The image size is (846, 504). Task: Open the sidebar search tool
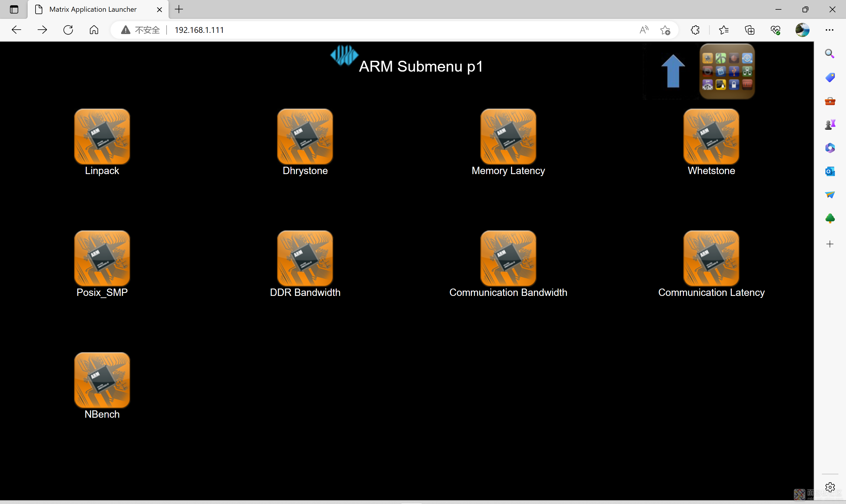[830, 53]
